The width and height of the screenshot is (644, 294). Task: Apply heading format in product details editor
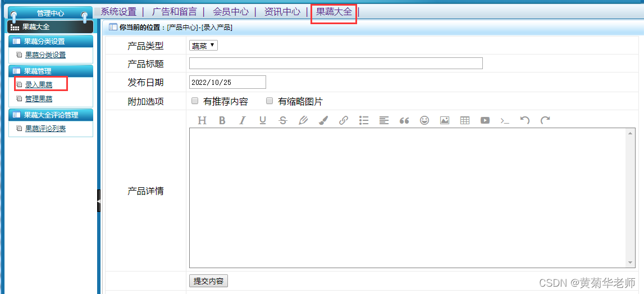click(x=202, y=120)
